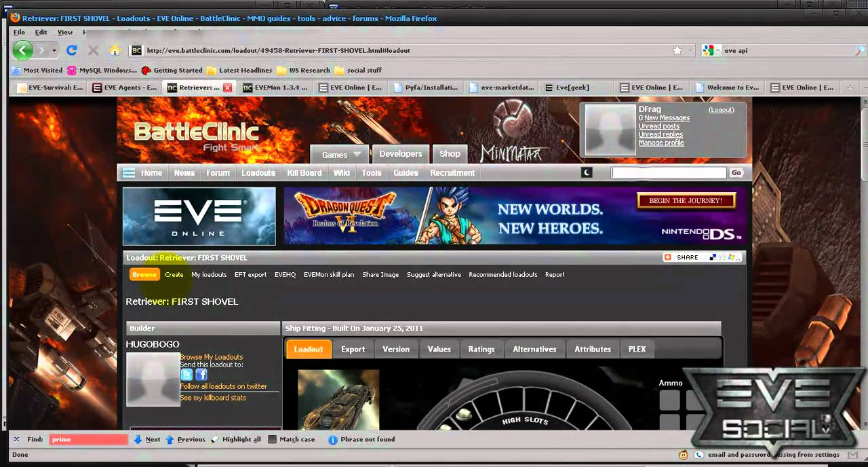Open the URL bar history dropdown
Viewport: 868px width, 467px height.
point(690,50)
